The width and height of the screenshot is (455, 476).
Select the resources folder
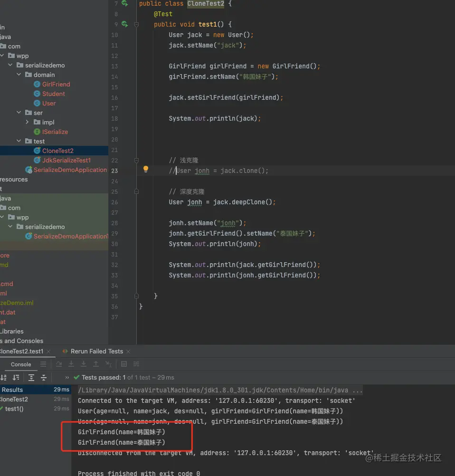click(14, 179)
